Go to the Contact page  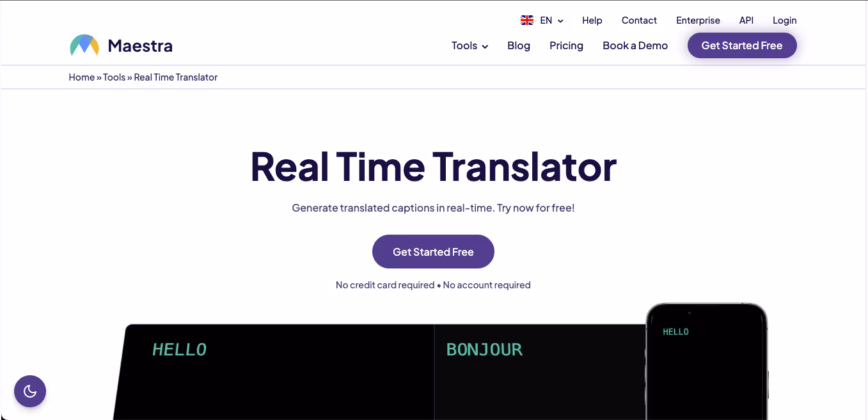point(639,20)
